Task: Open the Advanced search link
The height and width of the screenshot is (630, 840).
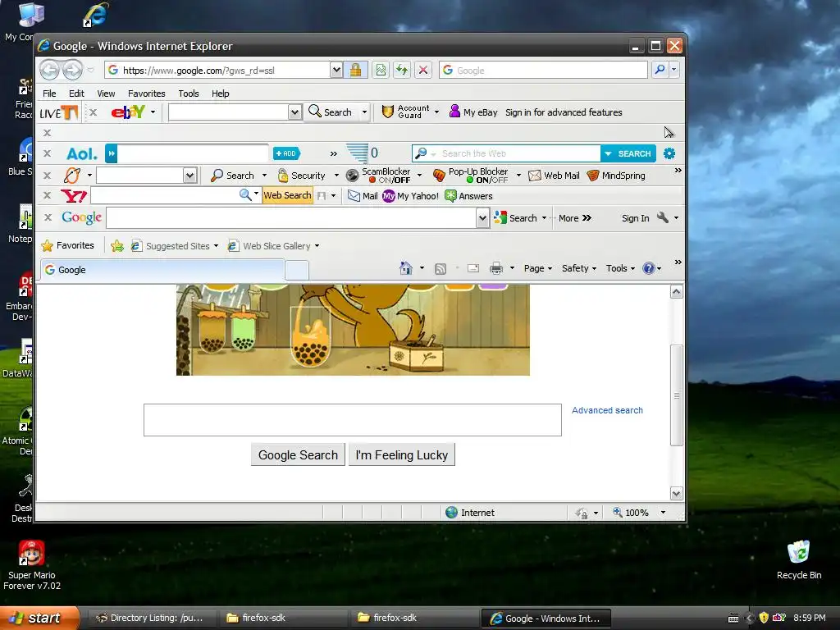Action: (x=607, y=410)
